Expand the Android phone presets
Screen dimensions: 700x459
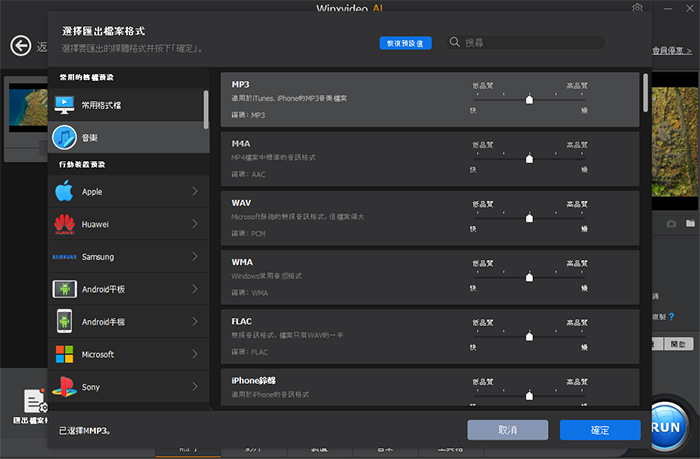(195, 321)
